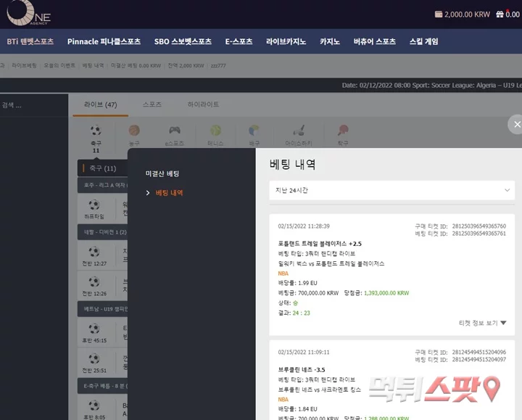522x420 pixels.
Task: Open 카지노 menu
Action: point(330,41)
